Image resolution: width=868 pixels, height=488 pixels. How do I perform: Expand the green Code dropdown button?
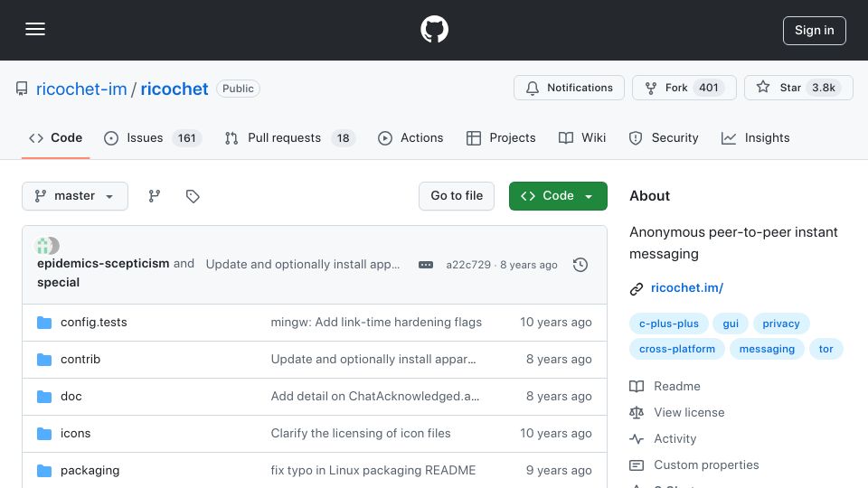click(558, 196)
